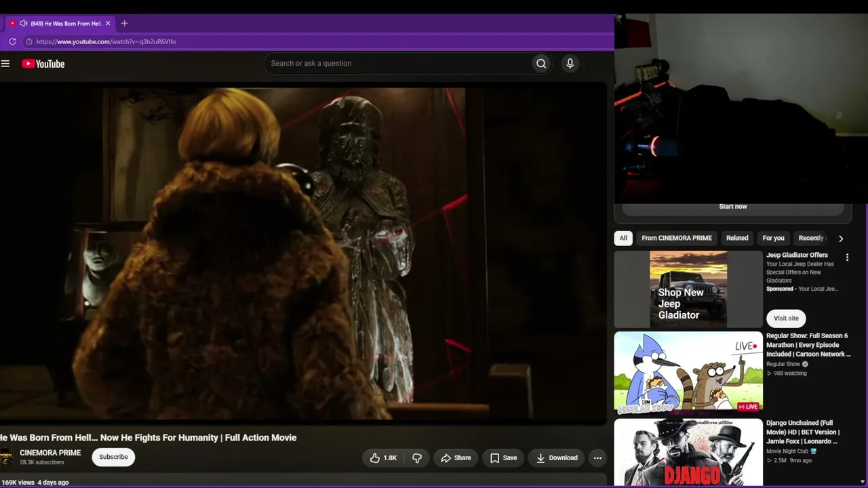Select the Recently uploaded chip

click(812, 238)
